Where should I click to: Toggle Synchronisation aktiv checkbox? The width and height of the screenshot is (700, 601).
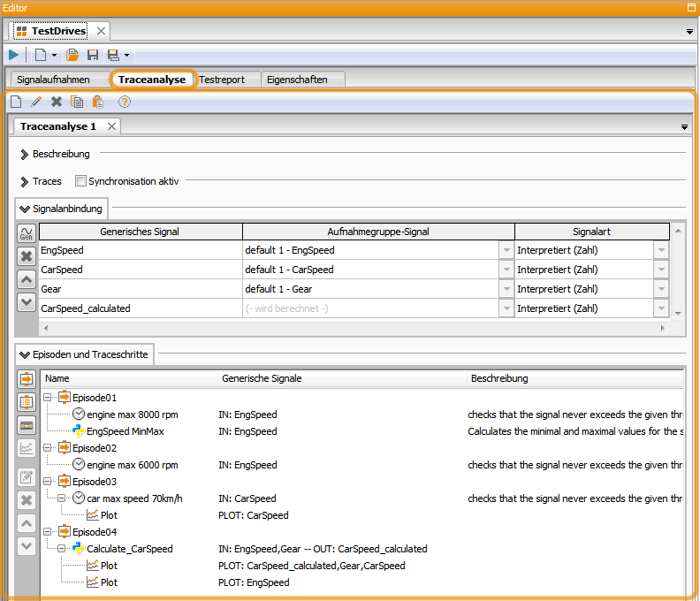[80, 181]
